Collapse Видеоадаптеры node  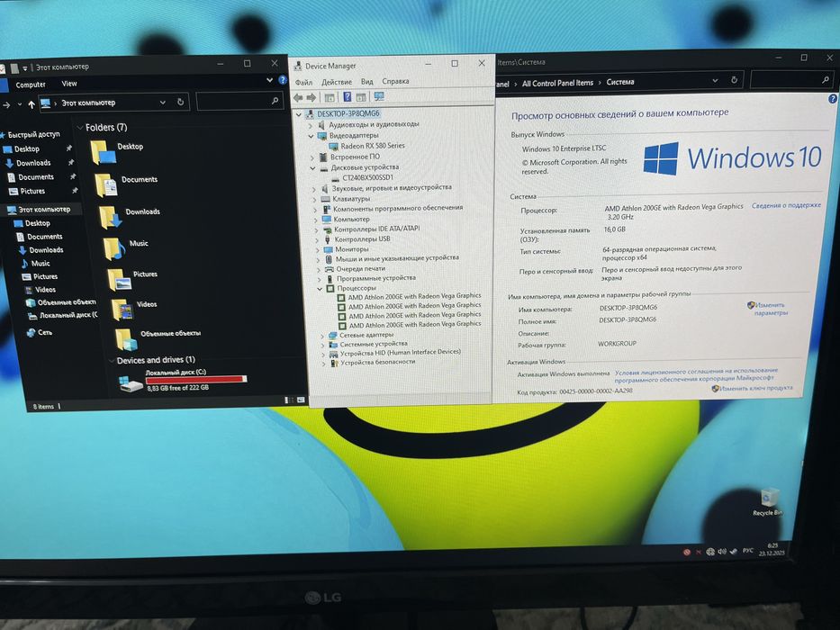[x=311, y=136]
